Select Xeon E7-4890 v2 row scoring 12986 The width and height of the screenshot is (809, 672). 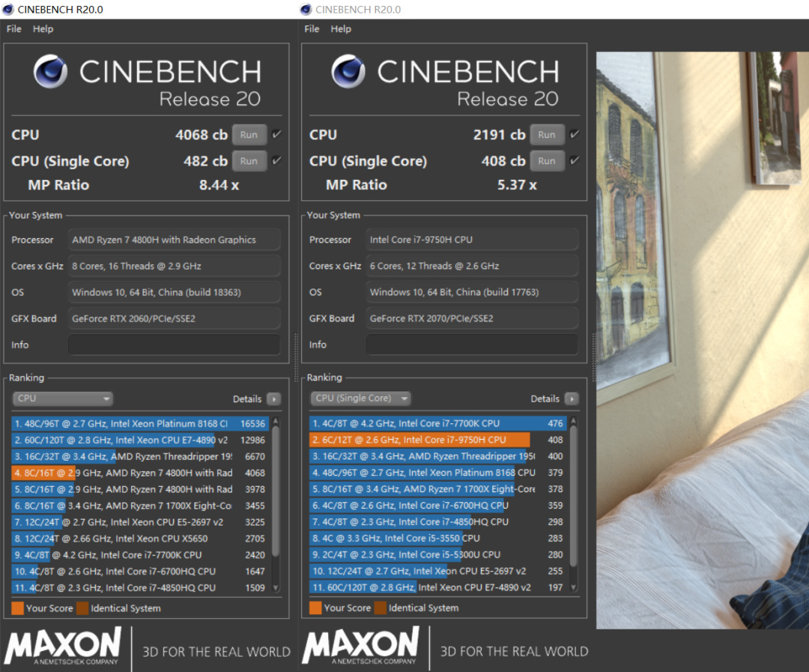tap(140, 441)
